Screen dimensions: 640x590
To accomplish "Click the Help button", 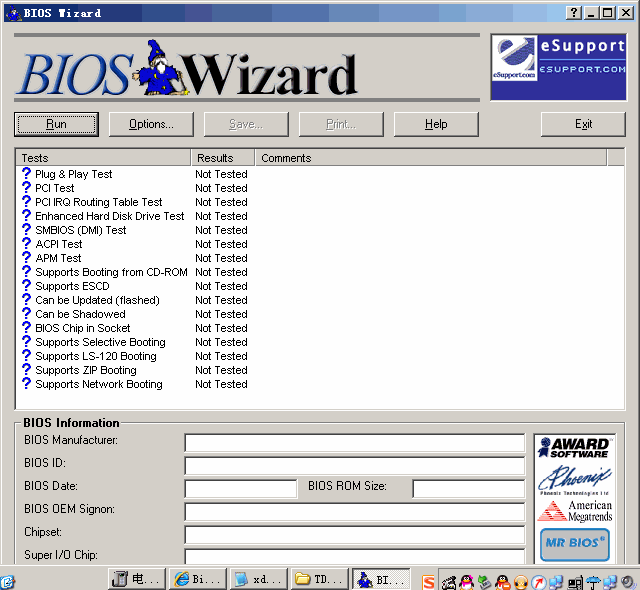I will coord(436,124).
